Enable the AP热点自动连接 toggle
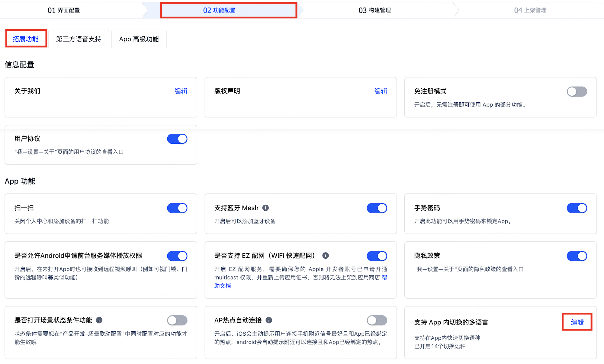Viewport: 604px width, 364px height. point(377,320)
